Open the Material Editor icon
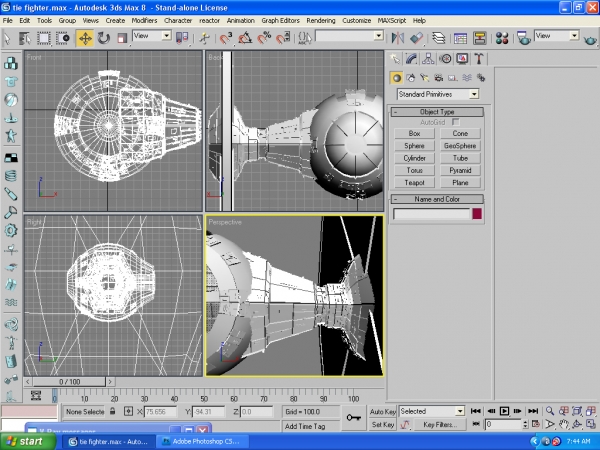 (502, 38)
